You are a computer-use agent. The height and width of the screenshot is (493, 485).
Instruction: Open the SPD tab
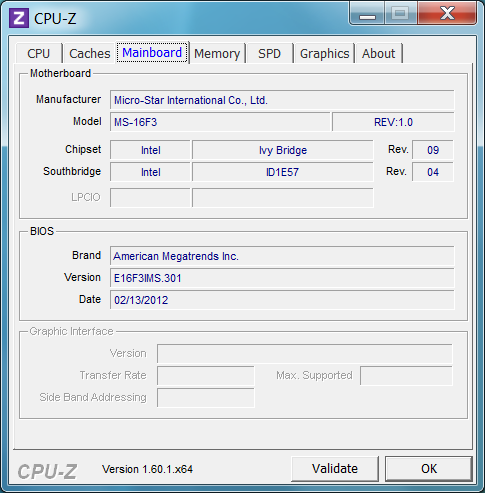click(x=269, y=53)
